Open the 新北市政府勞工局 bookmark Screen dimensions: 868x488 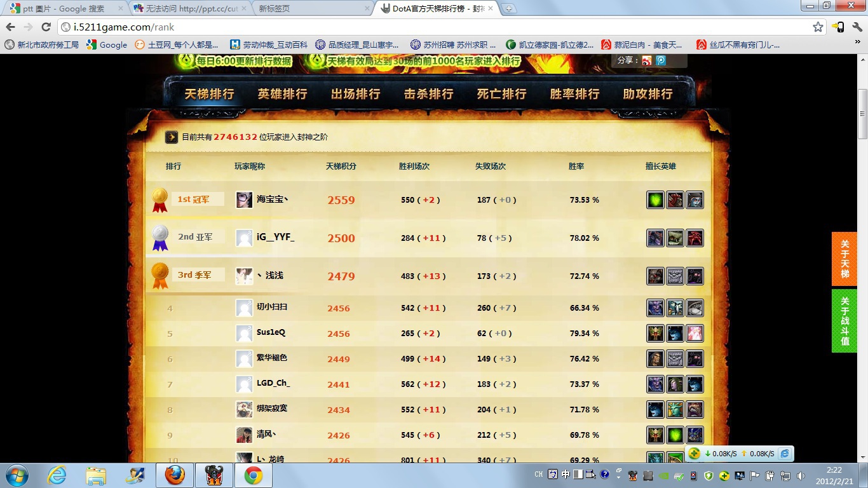[x=42, y=44]
